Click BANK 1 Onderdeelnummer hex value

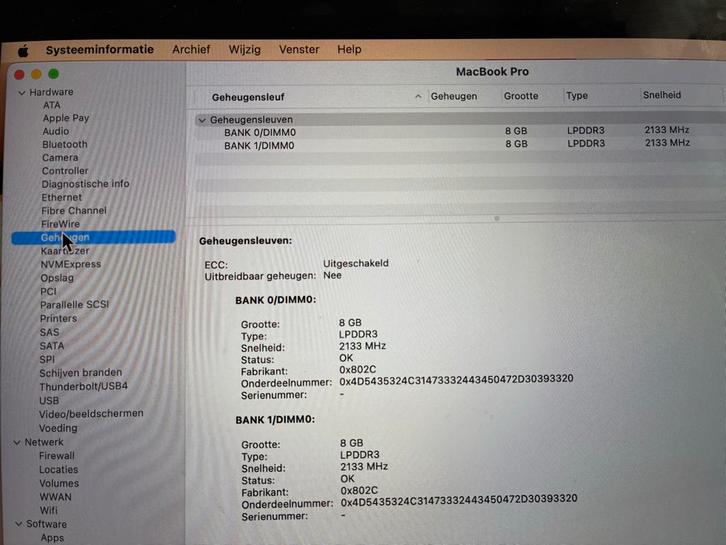(x=459, y=501)
